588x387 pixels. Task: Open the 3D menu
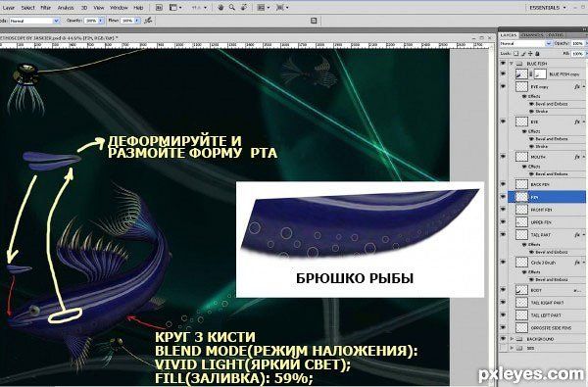[84, 8]
